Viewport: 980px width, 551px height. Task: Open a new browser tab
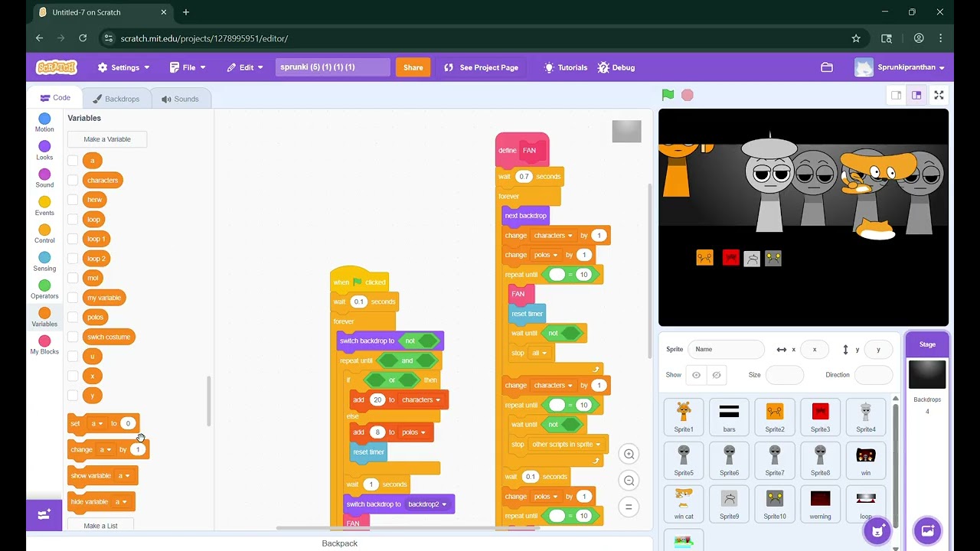click(x=186, y=12)
